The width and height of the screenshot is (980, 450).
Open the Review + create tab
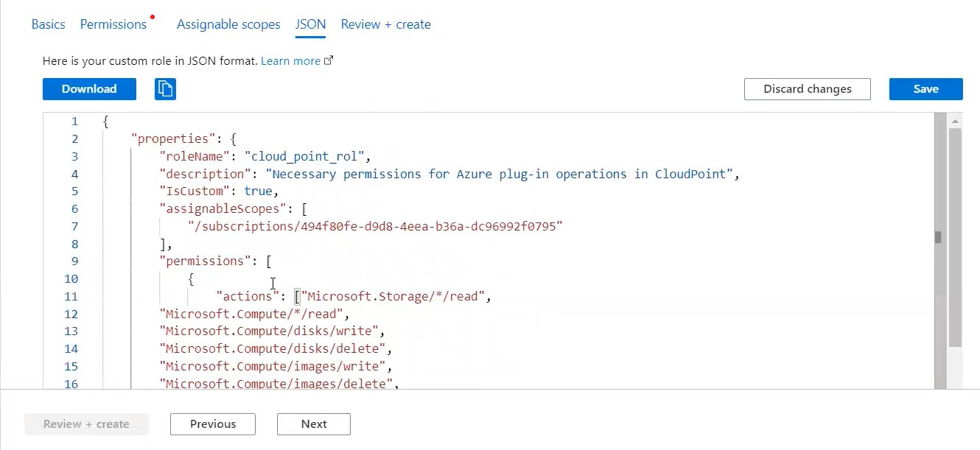(385, 24)
